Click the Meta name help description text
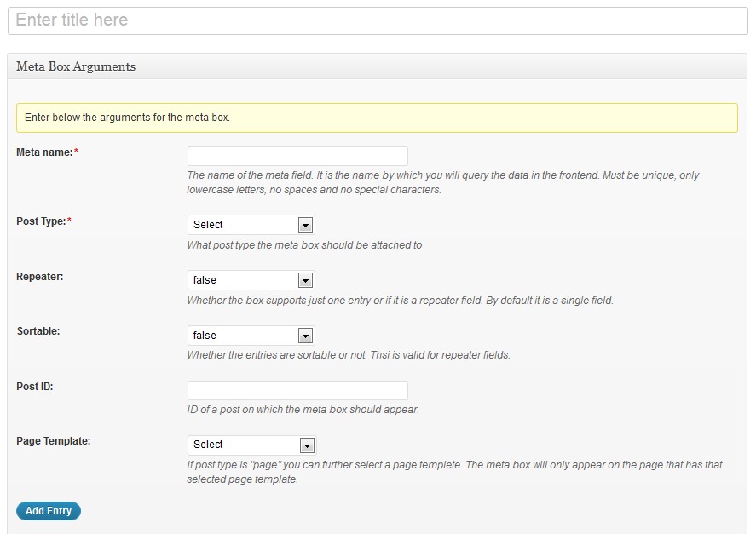This screenshot has height=534, width=756. click(x=442, y=182)
